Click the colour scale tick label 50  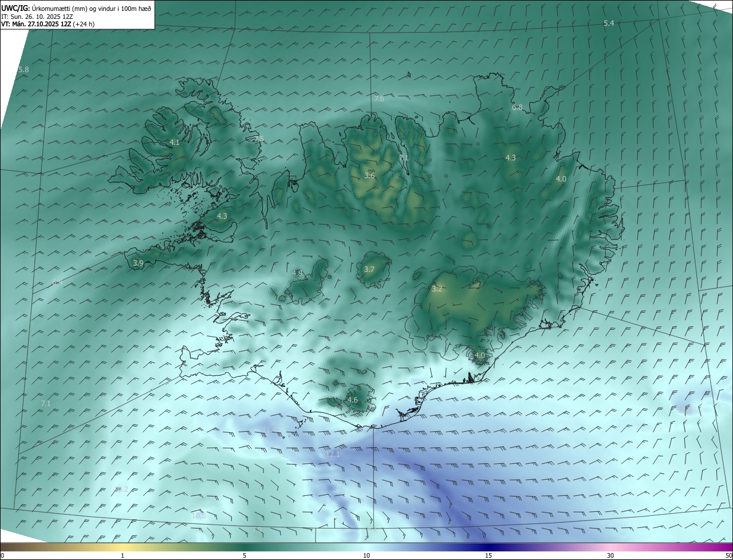click(728, 556)
